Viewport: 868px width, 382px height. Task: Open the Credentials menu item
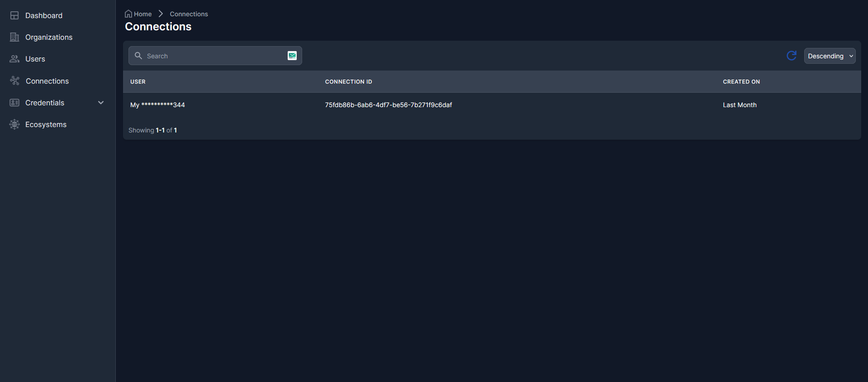coord(45,103)
